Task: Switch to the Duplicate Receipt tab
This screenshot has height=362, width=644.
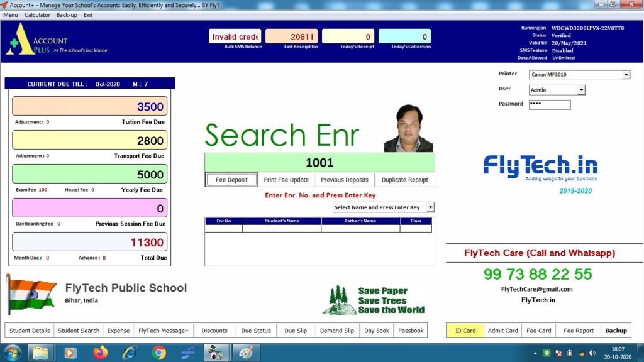Action: pos(404,180)
